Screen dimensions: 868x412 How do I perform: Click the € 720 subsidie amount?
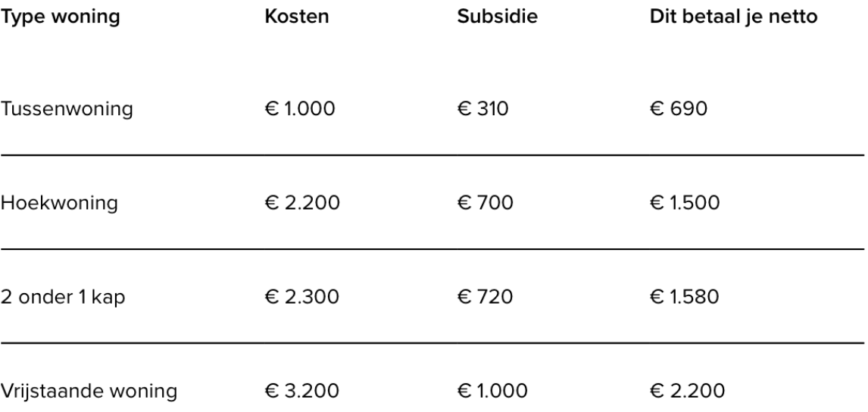[x=485, y=297]
